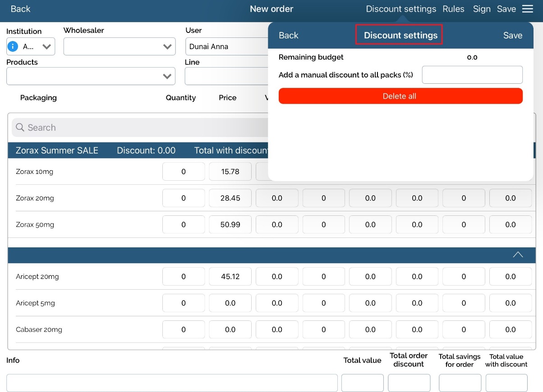
Task: Open the hamburger menu icon
Action: pyautogui.click(x=528, y=9)
